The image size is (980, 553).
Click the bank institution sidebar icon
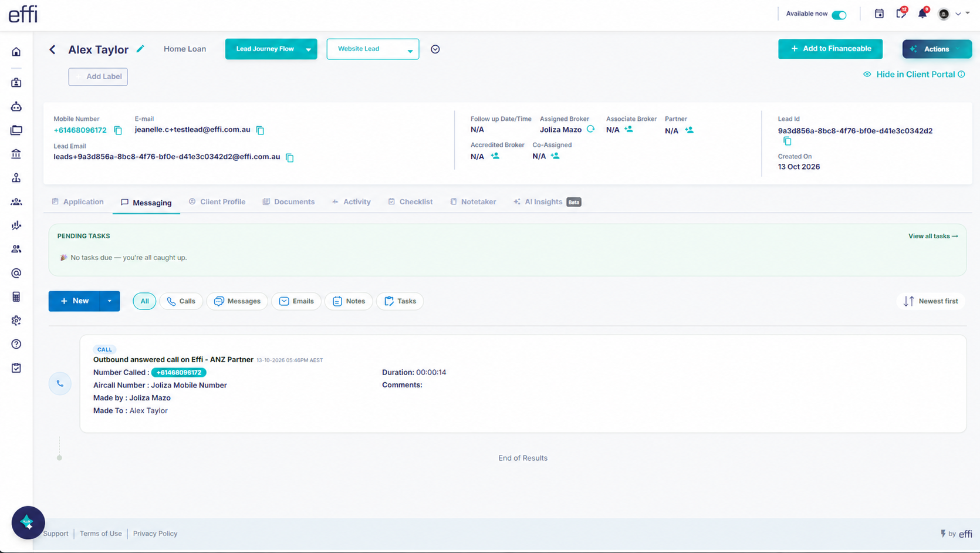(16, 154)
